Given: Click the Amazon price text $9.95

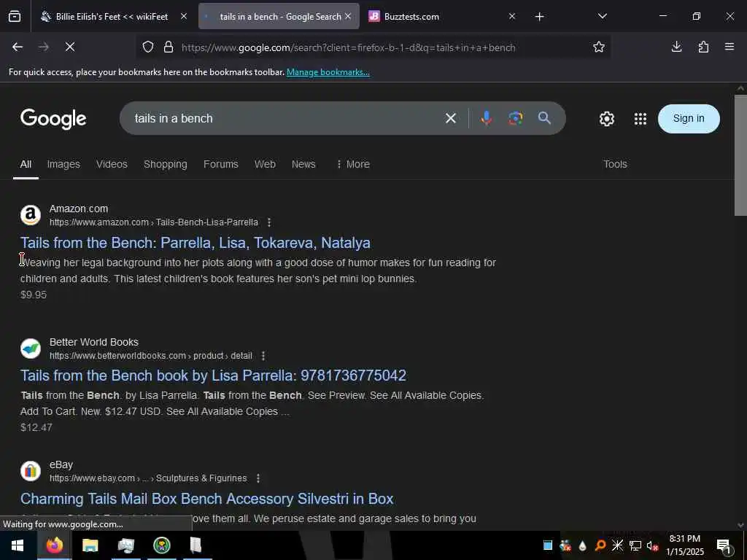Looking at the screenshot, I should pyautogui.click(x=34, y=295).
